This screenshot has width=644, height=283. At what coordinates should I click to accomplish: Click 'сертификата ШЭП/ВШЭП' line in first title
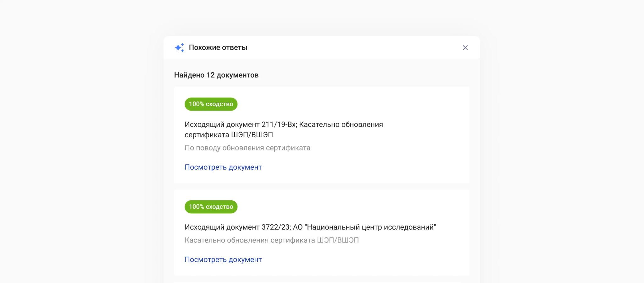coord(229,135)
